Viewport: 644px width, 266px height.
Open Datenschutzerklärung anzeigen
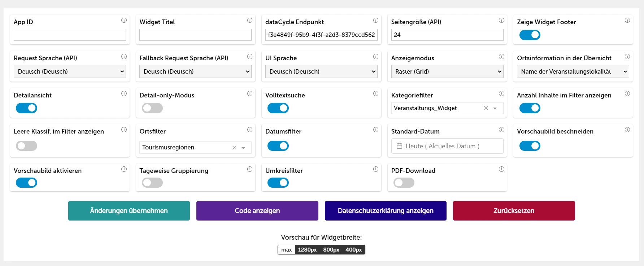click(386, 211)
